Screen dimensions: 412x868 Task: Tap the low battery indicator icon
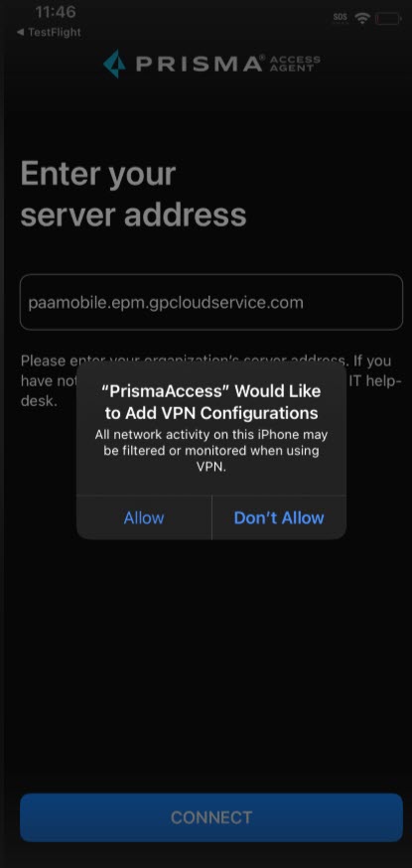coord(388,19)
